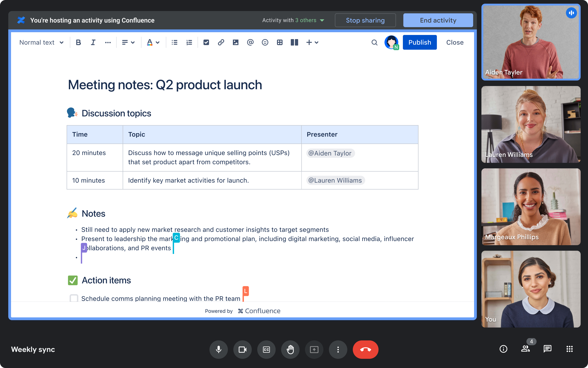Click the @Aiden Taylor mention
The height and width of the screenshot is (368, 588).
[331, 153]
